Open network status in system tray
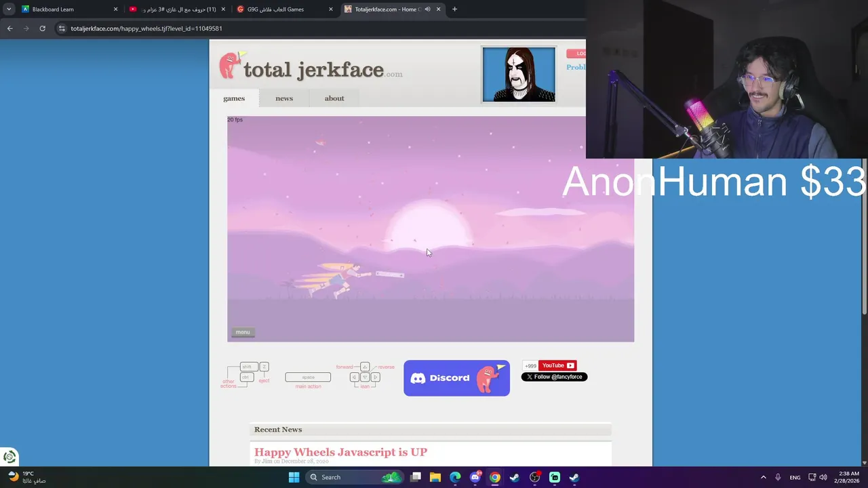Viewport: 868px width, 488px height. [812, 477]
